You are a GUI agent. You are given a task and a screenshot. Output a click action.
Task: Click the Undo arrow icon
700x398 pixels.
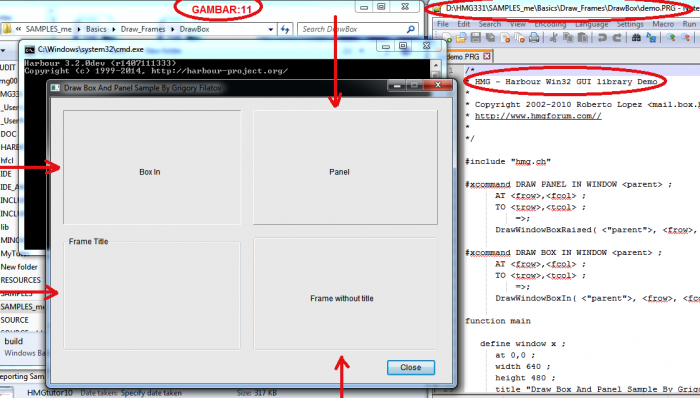(x=602, y=38)
